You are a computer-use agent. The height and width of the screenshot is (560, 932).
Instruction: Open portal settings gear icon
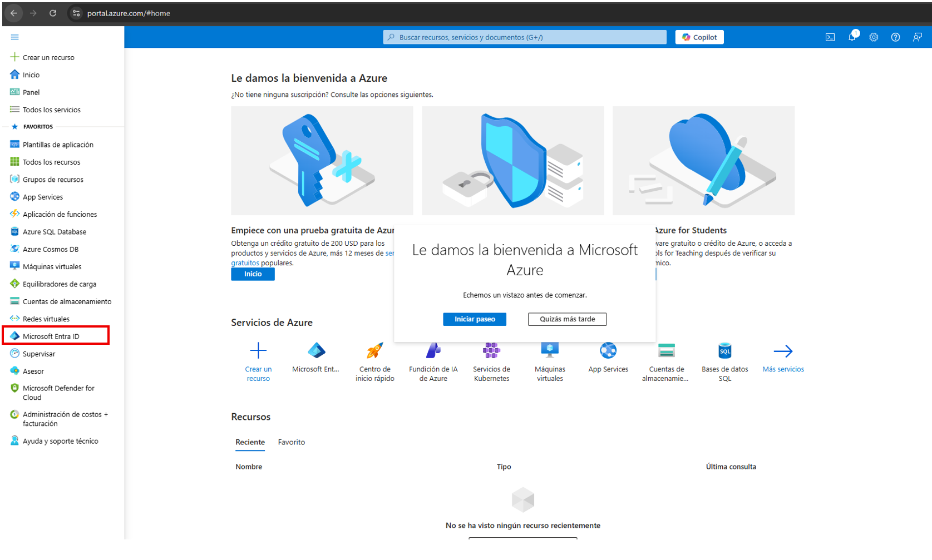point(874,37)
